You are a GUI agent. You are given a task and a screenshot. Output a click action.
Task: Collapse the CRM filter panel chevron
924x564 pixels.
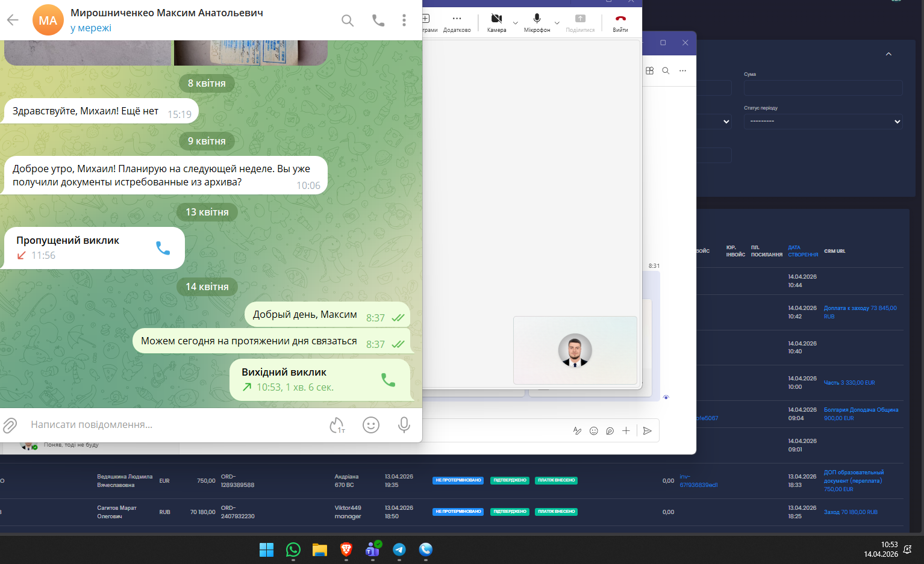(x=888, y=54)
